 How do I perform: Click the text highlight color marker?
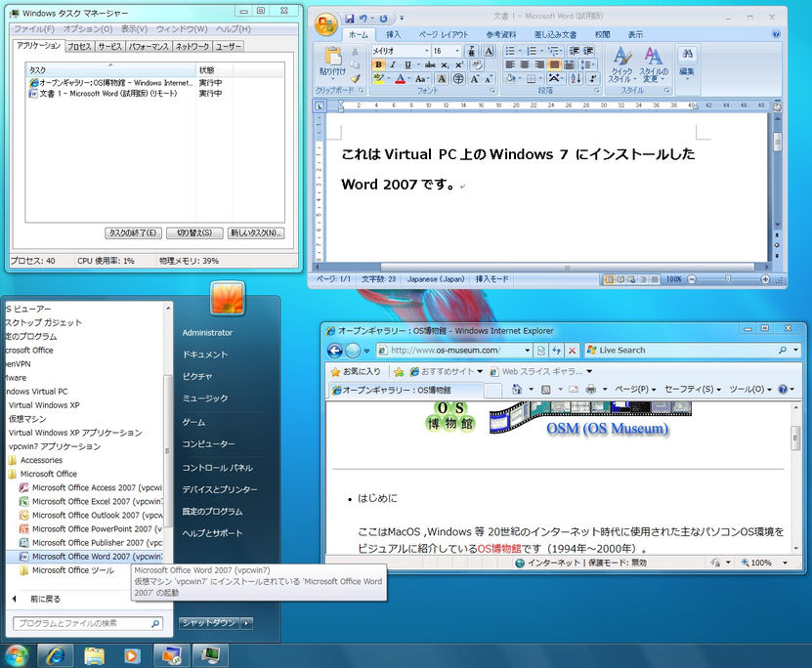[x=378, y=79]
